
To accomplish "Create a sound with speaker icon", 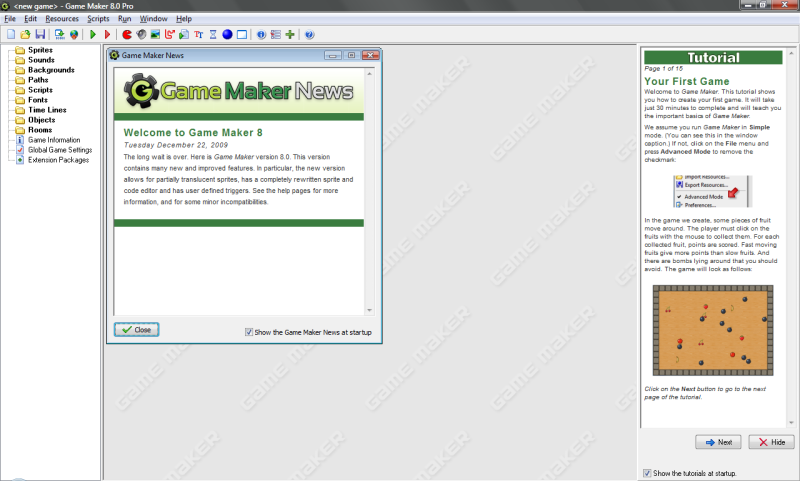I will click(141, 35).
